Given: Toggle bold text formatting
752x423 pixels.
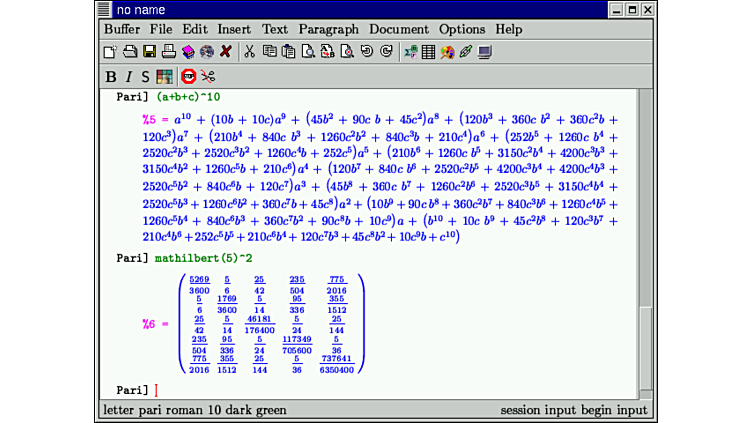Looking at the screenshot, I should click(x=111, y=76).
